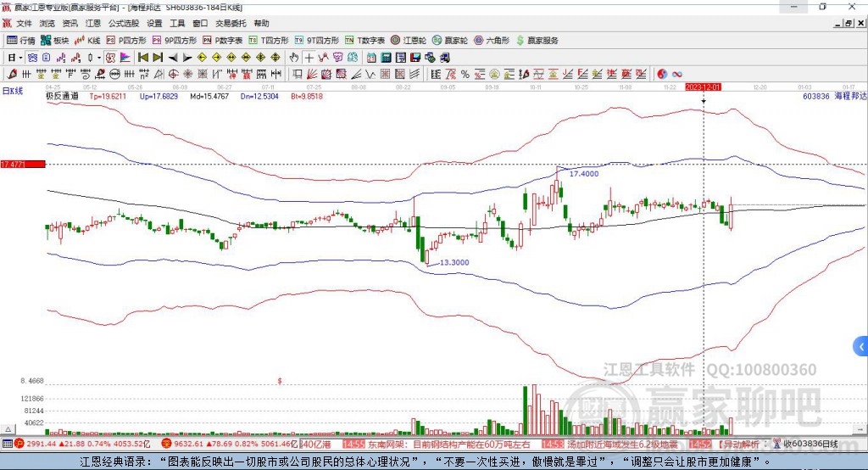Switch to the K线 chart view
Image resolution: width=868 pixels, height=470 pixels.
click(x=87, y=41)
